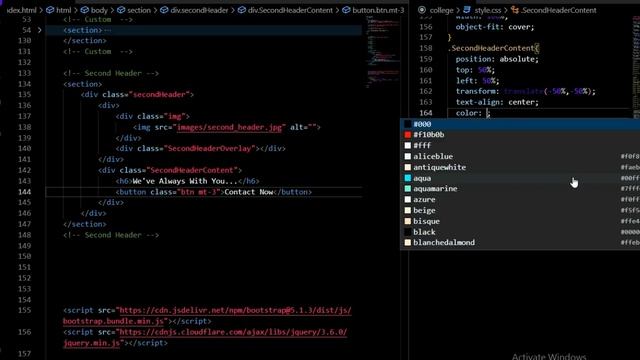Click the images/second_header.jpg path
Viewport: 640px width, 360px height.
coord(229,127)
